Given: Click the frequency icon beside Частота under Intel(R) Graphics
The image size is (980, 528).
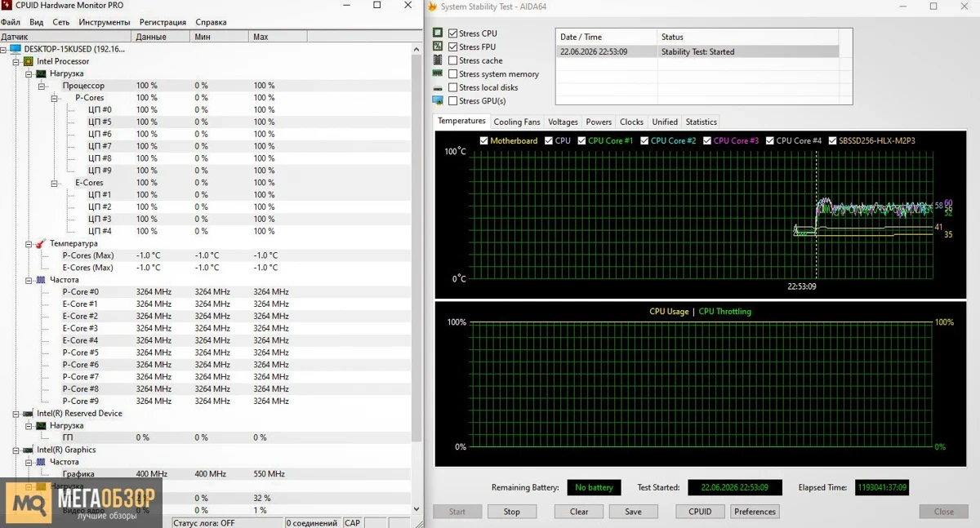Looking at the screenshot, I should [41, 462].
